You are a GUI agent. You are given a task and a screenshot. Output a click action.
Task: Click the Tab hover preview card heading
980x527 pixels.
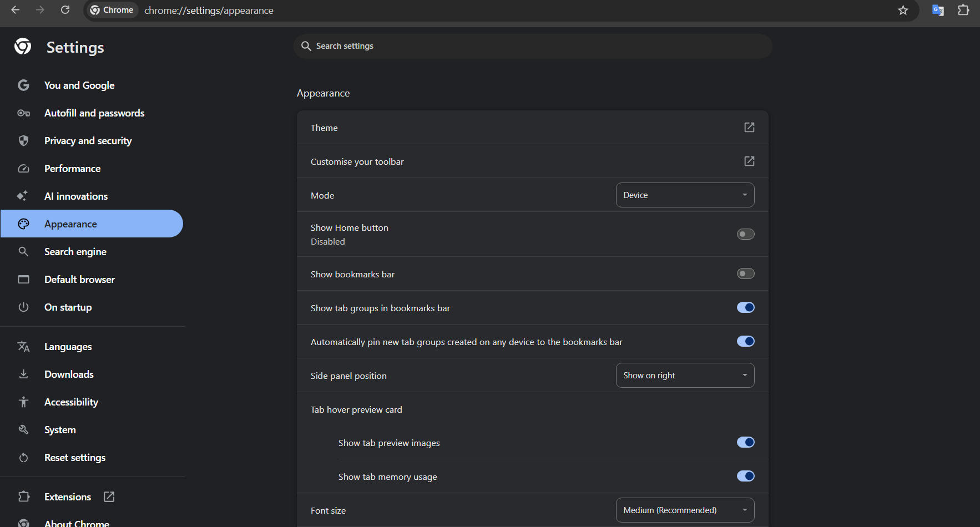pos(356,410)
